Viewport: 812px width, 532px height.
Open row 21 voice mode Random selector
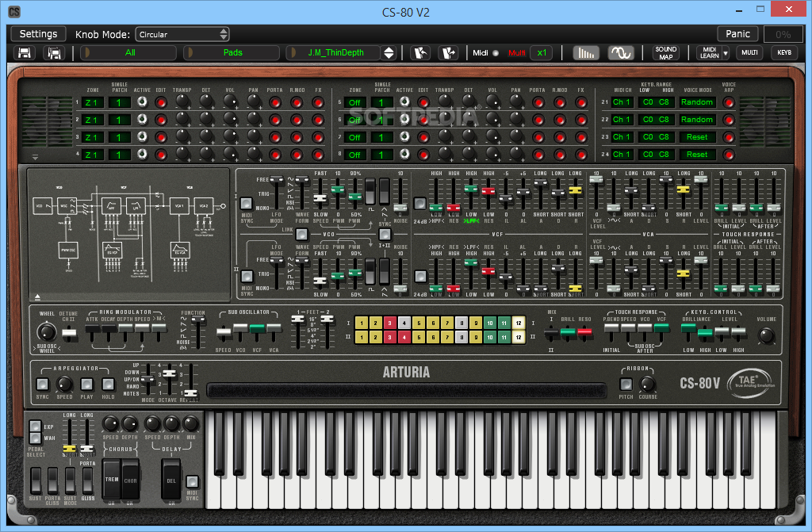coord(696,102)
